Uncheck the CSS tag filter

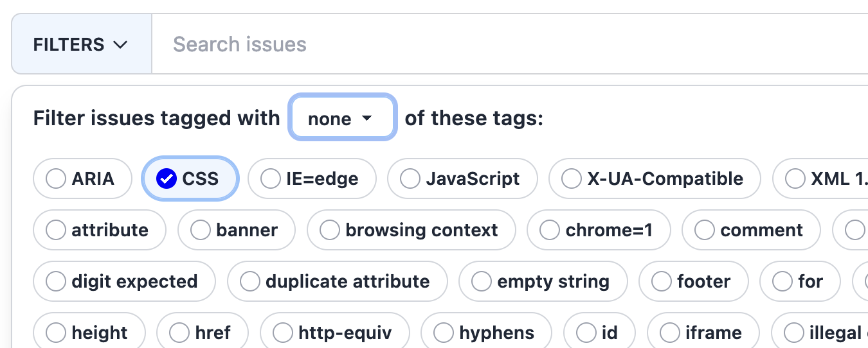point(190,178)
